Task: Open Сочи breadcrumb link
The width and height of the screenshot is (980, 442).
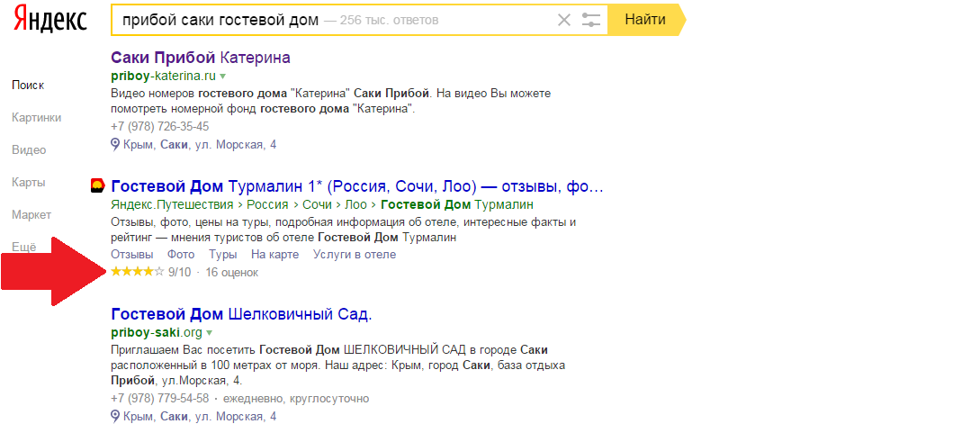Action: 318,205
